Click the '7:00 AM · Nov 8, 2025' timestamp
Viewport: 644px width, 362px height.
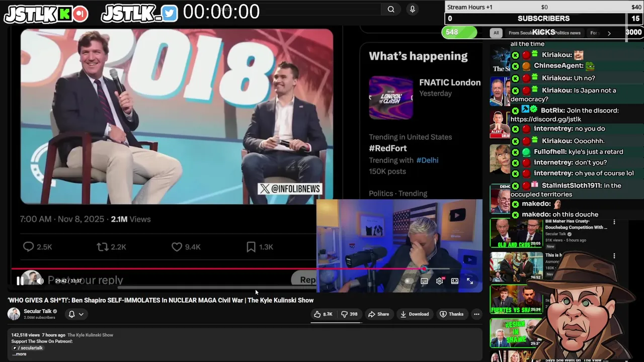click(62, 219)
